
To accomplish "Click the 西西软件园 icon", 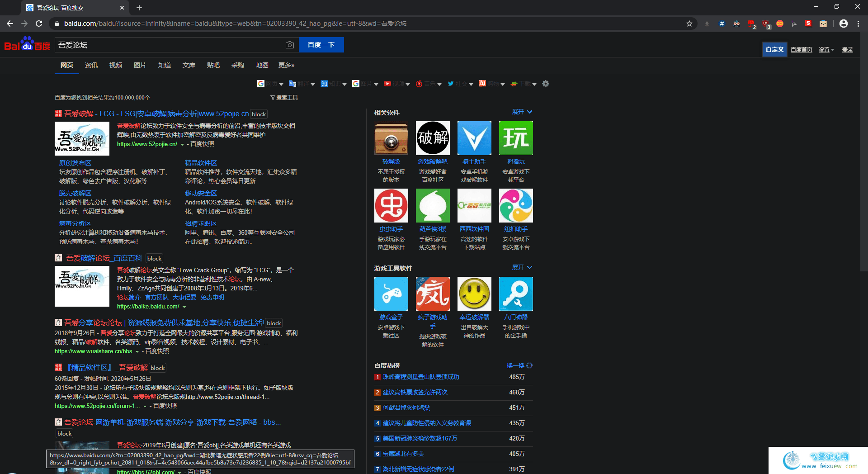I will [x=474, y=205].
